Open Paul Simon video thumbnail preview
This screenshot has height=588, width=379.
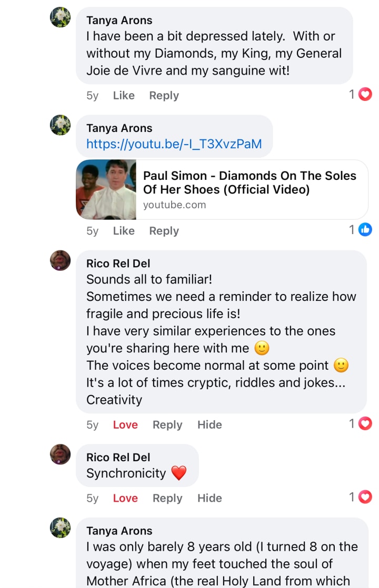point(106,189)
